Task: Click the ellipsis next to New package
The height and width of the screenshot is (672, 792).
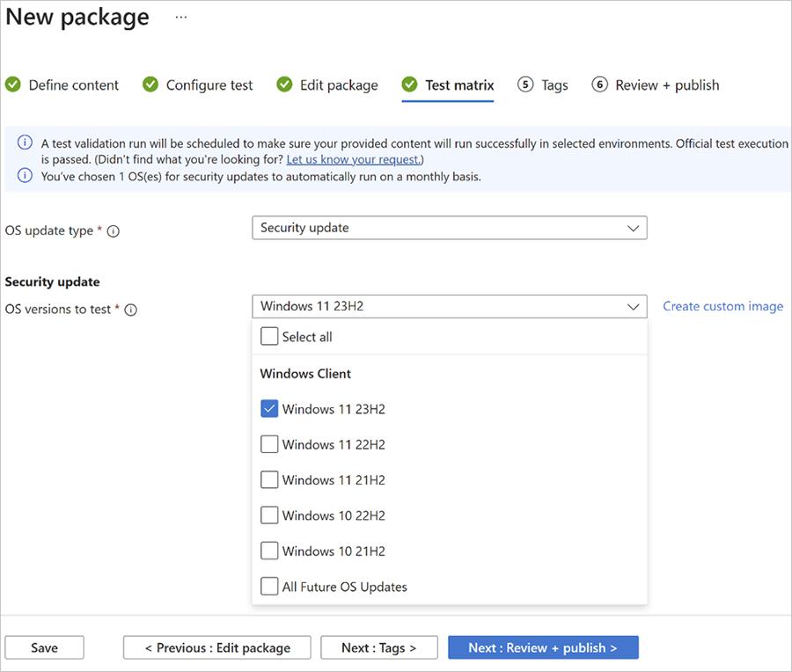Action: click(181, 18)
